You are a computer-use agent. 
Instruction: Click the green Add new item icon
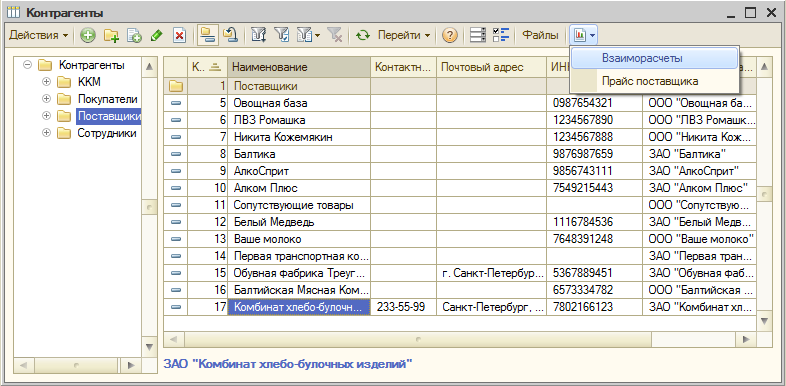click(88, 35)
